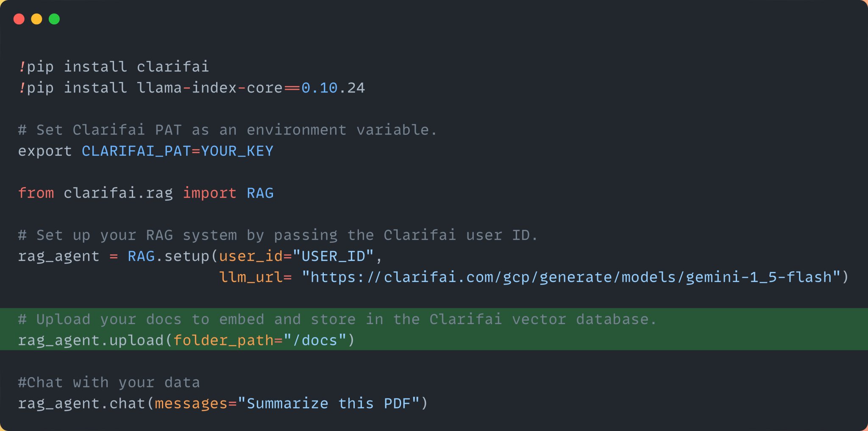The width and height of the screenshot is (868, 431).
Task: Click the CLARIFAI_PAT=YOUR_KEY text
Action: [178, 151]
